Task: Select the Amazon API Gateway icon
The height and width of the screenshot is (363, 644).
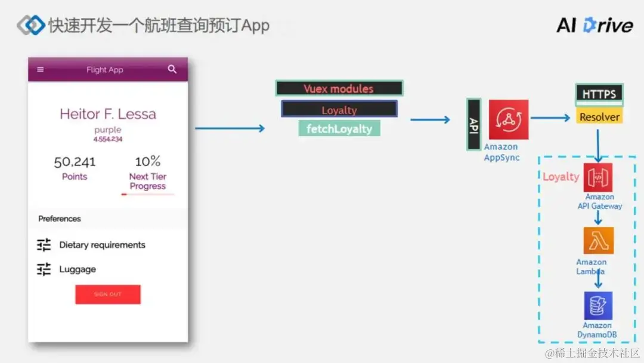Action: tap(598, 177)
